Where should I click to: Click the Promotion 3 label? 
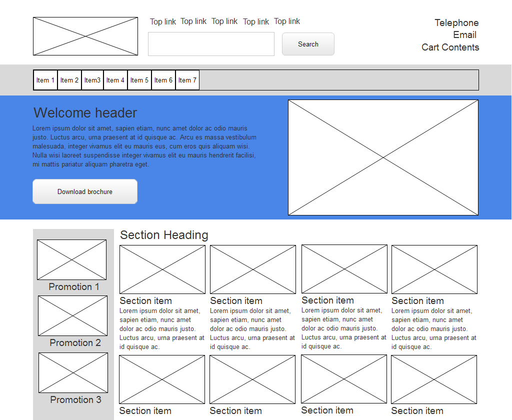(x=76, y=400)
